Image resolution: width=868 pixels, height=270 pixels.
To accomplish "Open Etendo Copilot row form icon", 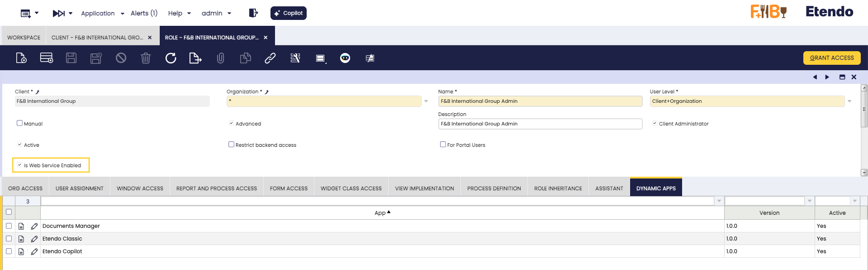I will point(21,251).
